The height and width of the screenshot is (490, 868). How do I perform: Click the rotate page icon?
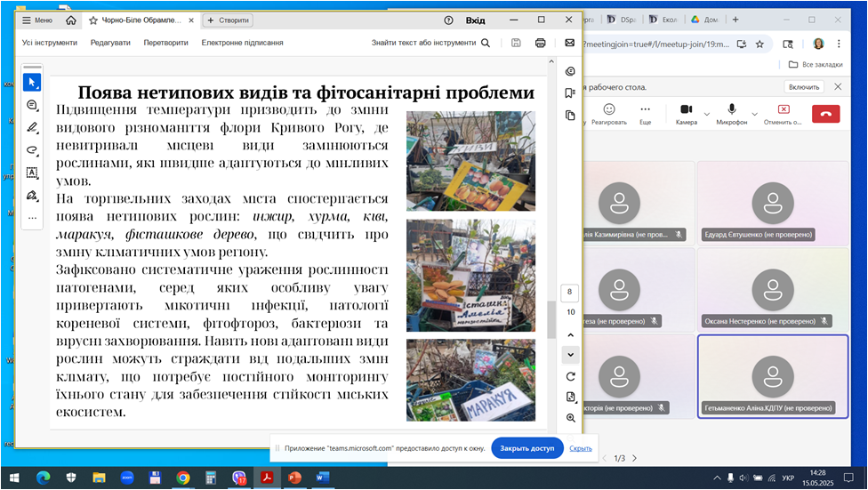[x=570, y=376]
